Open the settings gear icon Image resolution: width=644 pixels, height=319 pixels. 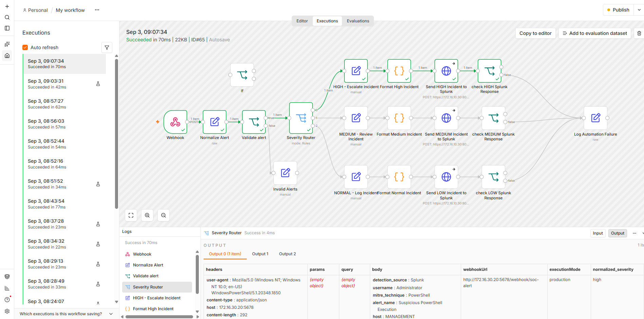(x=7, y=311)
